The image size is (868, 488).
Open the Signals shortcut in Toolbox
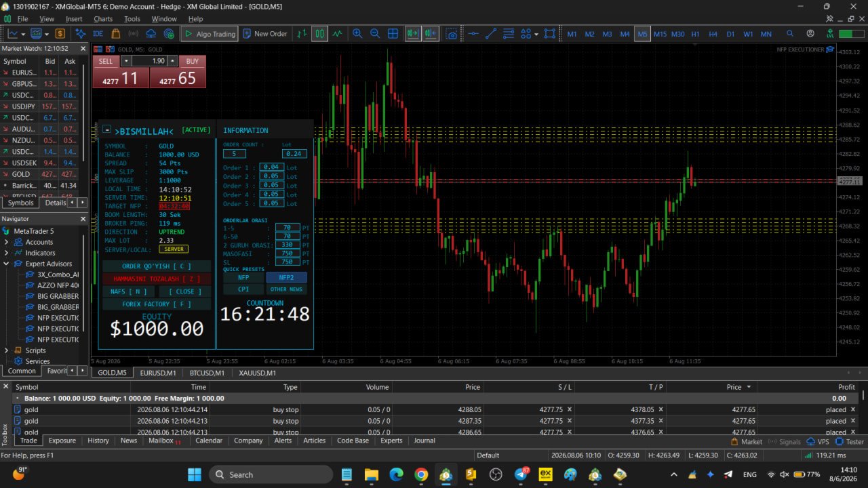(785, 441)
